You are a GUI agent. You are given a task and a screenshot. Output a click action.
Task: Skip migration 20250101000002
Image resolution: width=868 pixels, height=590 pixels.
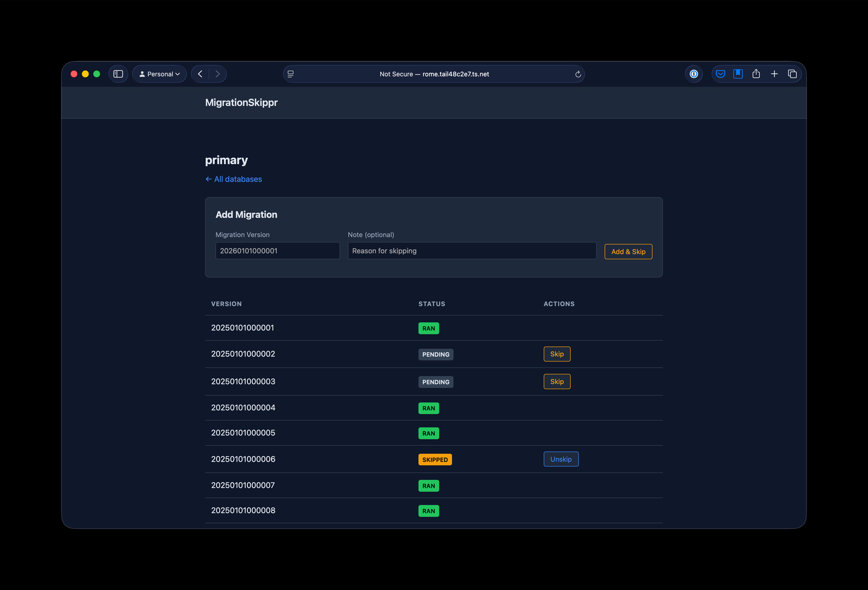[x=557, y=354]
